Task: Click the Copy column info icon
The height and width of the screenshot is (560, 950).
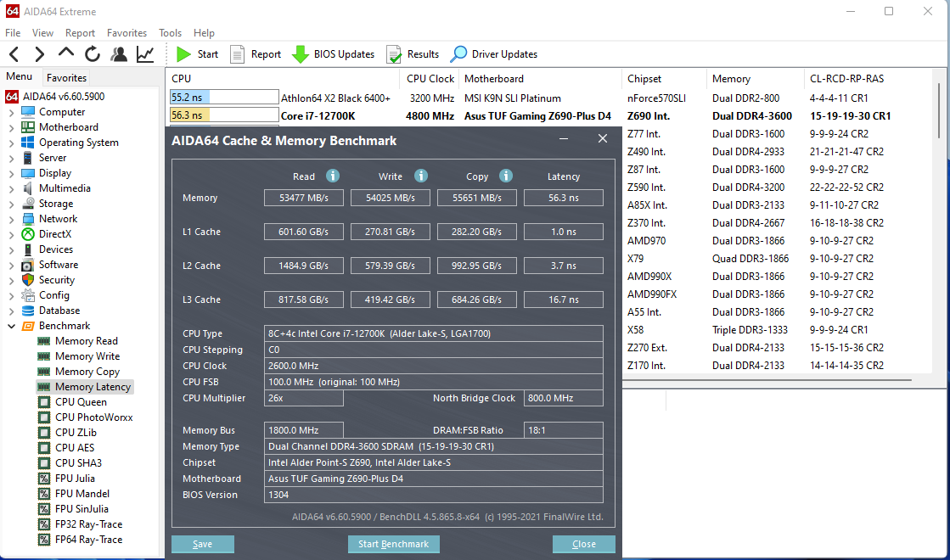Action: tap(506, 176)
